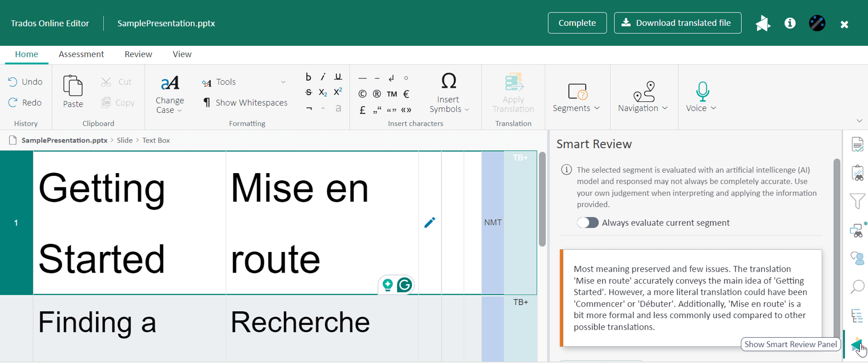Open the Grammarly icon in target segment
Image resolution: width=868 pixels, height=363 pixels.
(x=404, y=285)
